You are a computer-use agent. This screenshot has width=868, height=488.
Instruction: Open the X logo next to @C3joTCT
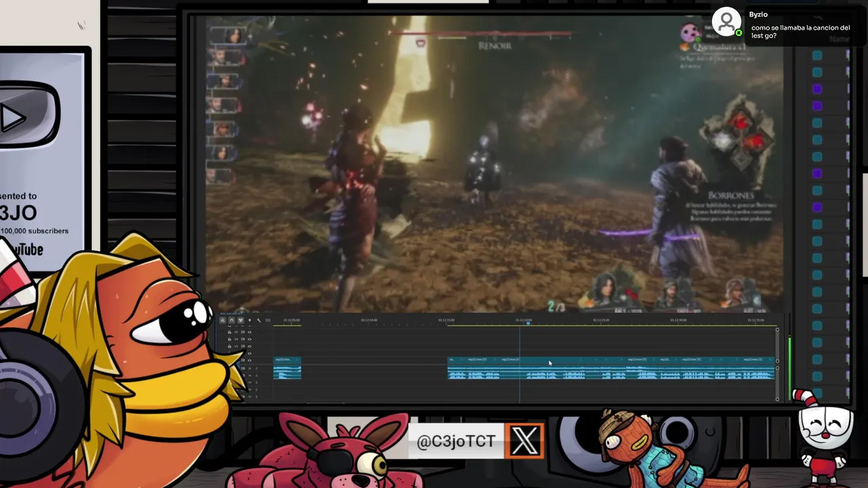coord(525,441)
